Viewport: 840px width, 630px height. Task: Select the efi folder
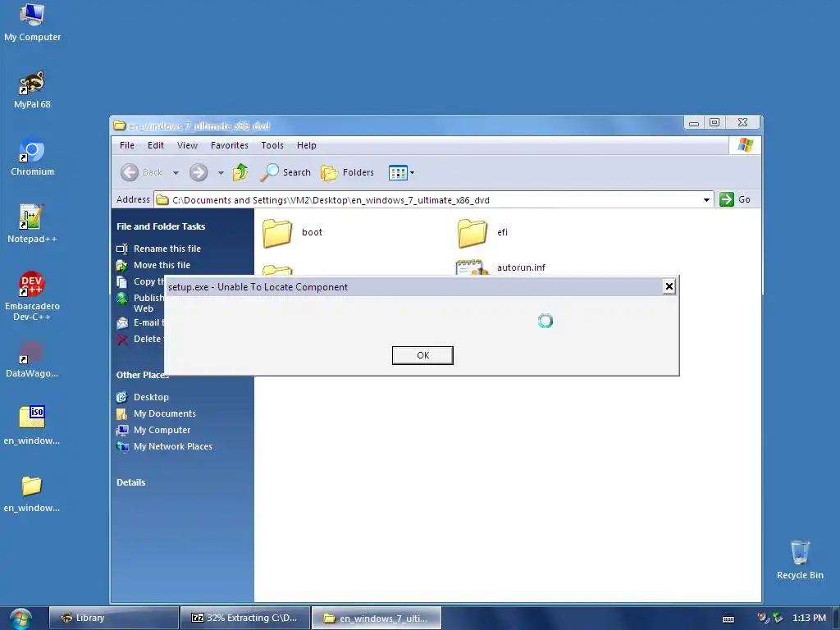click(482, 232)
